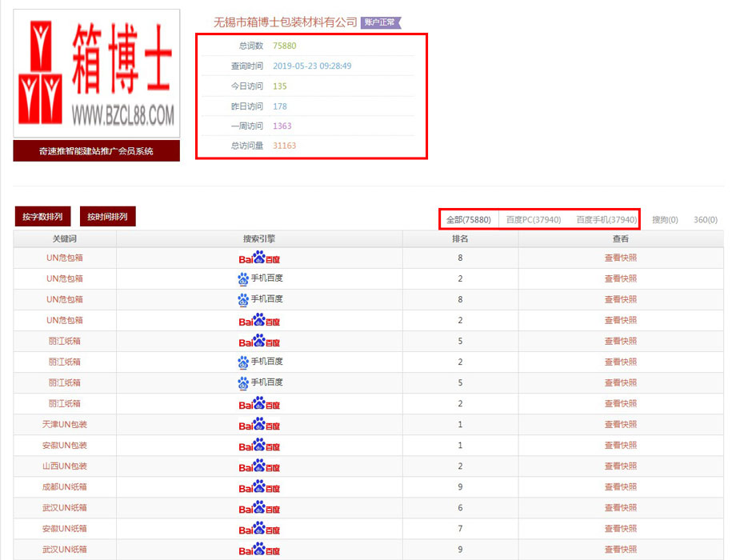Click the 山西UN包装 keyword link
This screenshot has width=736, height=560.
coord(65,466)
